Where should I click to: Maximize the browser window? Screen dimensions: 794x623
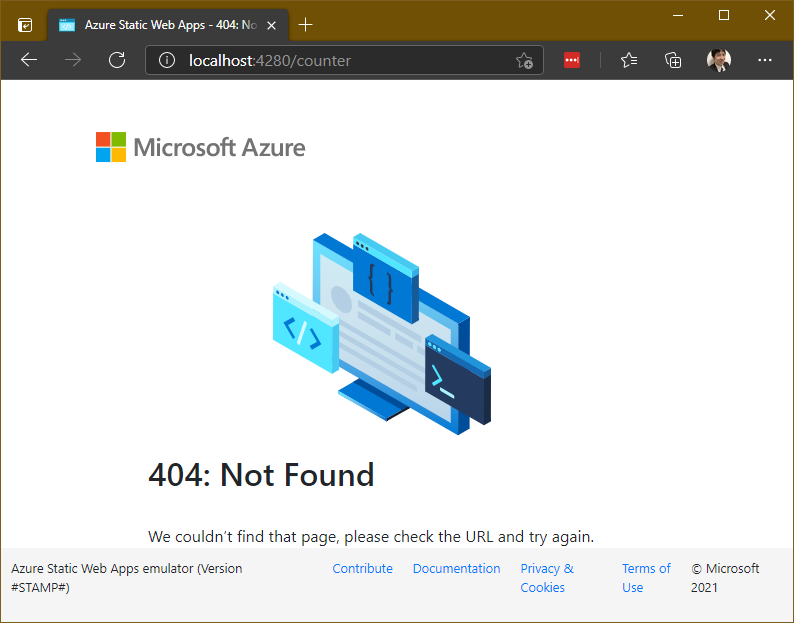(x=724, y=15)
